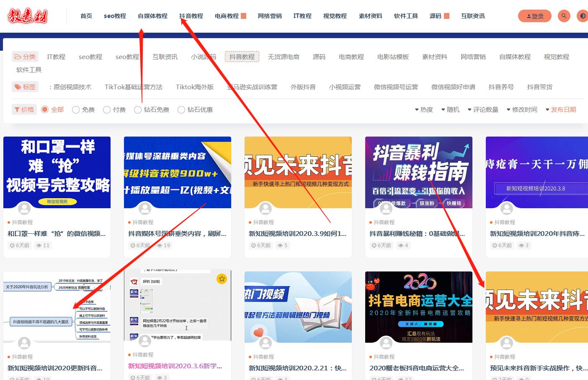
Task: Open the site search via the magnifier icon
Action: coord(564,16)
